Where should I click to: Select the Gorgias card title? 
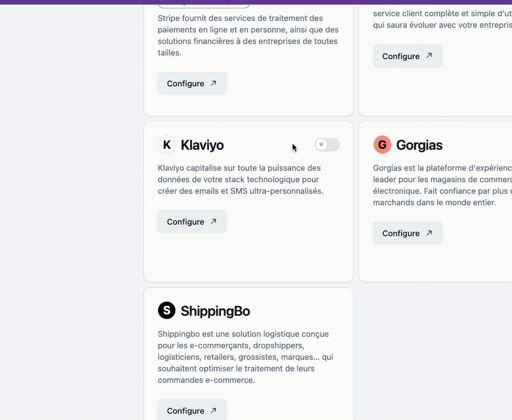point(419,145)
